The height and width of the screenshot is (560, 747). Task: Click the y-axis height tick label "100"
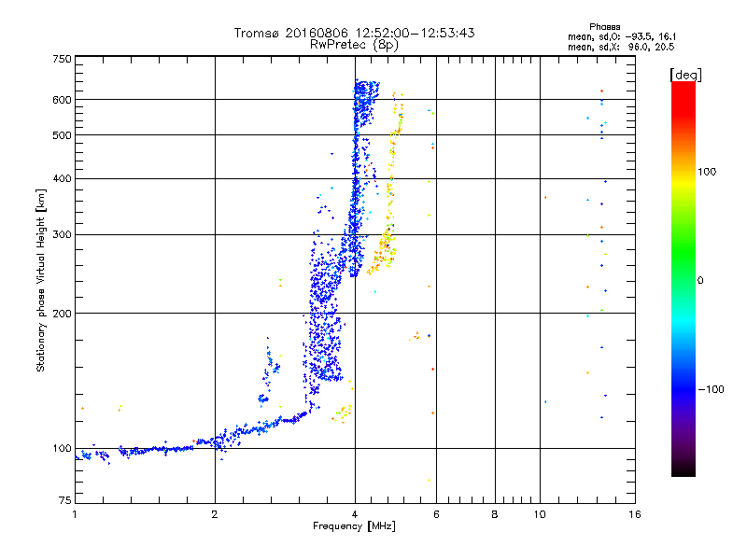(x=62, y=448)
